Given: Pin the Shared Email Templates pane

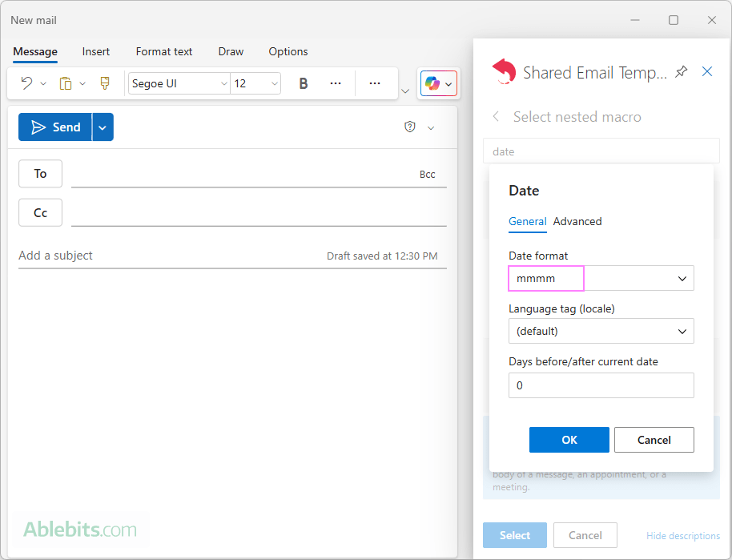Looking at the screenshot, I should pos(681,71).
